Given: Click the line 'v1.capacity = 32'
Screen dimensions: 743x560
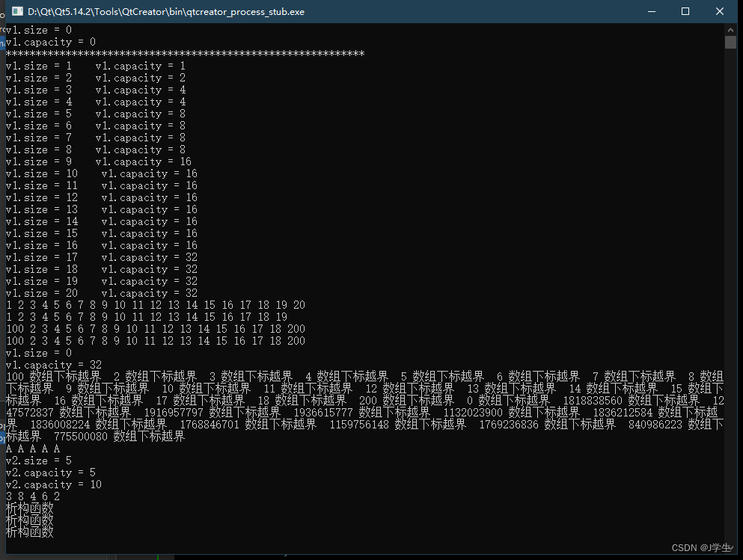Looking at the screenshot, I should (x=54, y=365).
